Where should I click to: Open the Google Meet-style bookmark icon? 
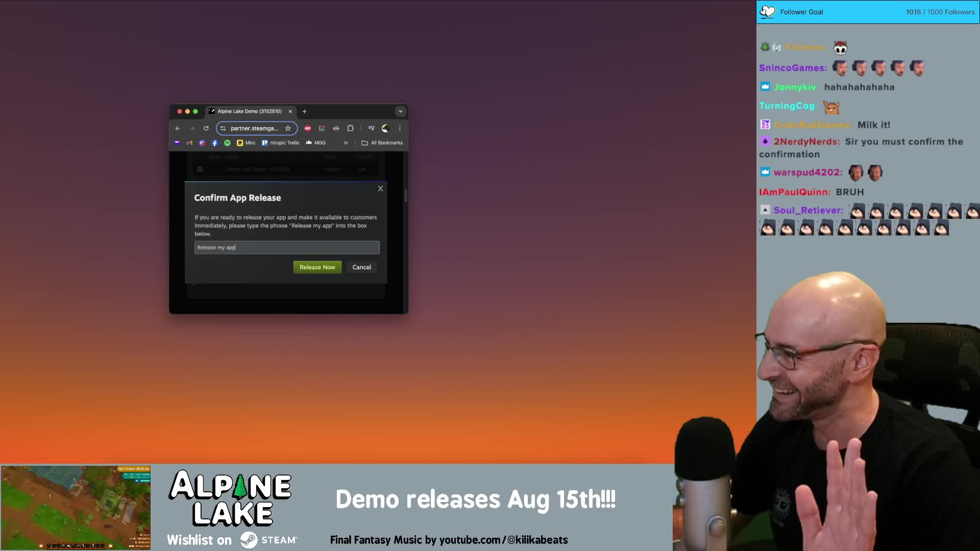pyautogui.click(x=202, y=143)
